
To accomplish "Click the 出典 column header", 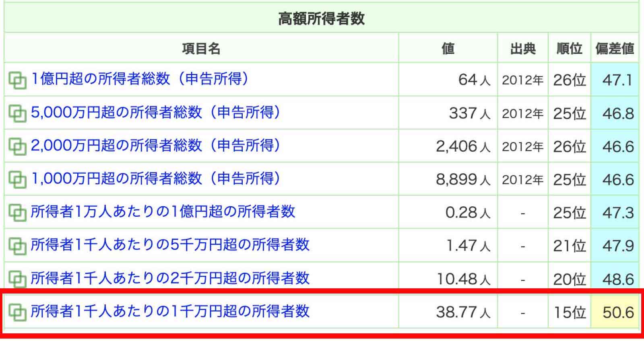I will click(x=523, y=49).
